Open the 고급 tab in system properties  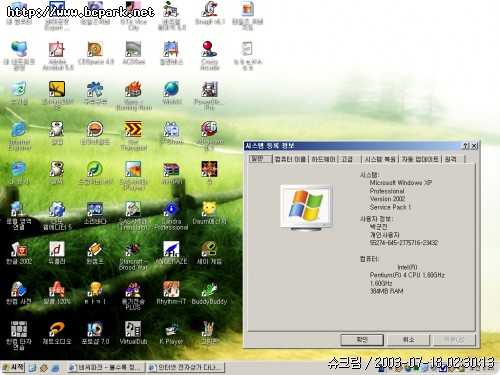pyautogui.click(x=347, y=159)
